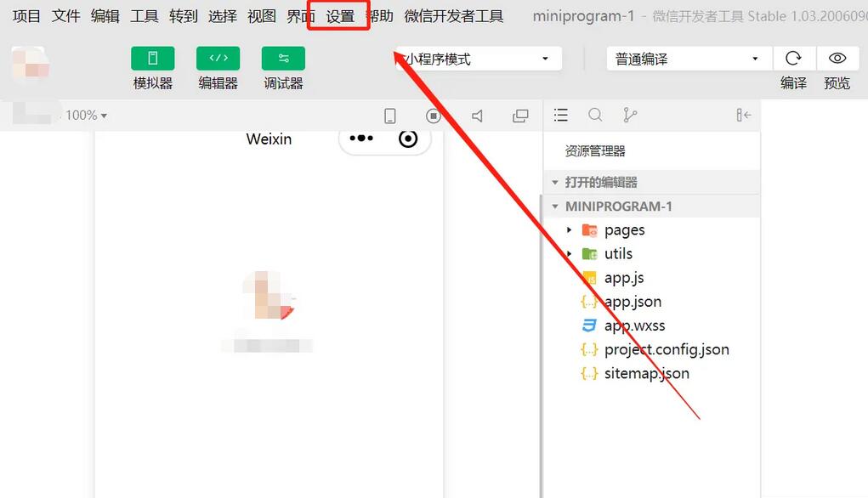Click the 预览 label text
This screenshot has width=868, height=498.
pyautogui.click(x=837, y=83)
